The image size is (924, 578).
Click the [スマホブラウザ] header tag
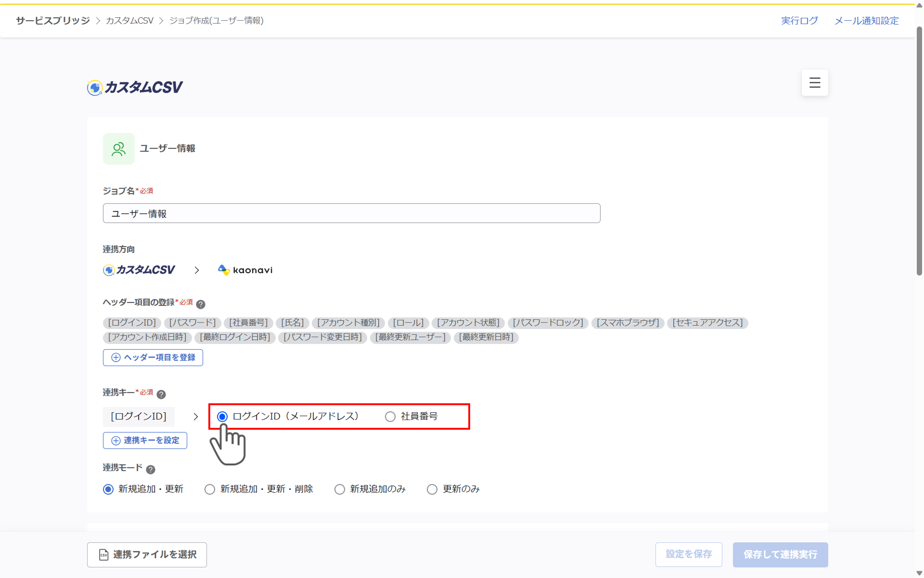coord(628,323)
